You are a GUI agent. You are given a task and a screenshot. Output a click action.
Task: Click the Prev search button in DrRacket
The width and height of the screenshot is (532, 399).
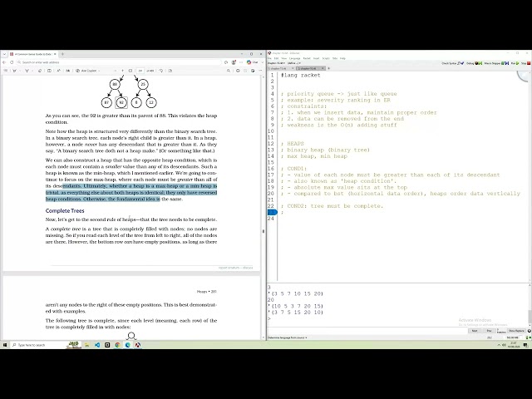[489, 331]
